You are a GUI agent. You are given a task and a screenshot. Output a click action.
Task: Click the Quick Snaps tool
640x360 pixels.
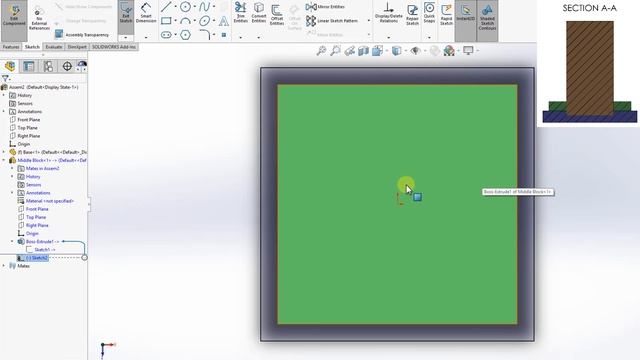coord(429,13)
